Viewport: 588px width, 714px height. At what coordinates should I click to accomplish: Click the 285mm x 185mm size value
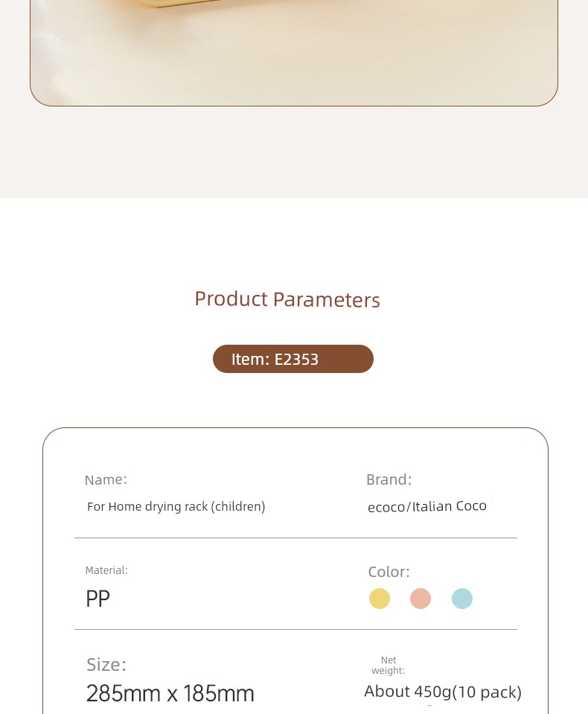click(x=170, y=693)
